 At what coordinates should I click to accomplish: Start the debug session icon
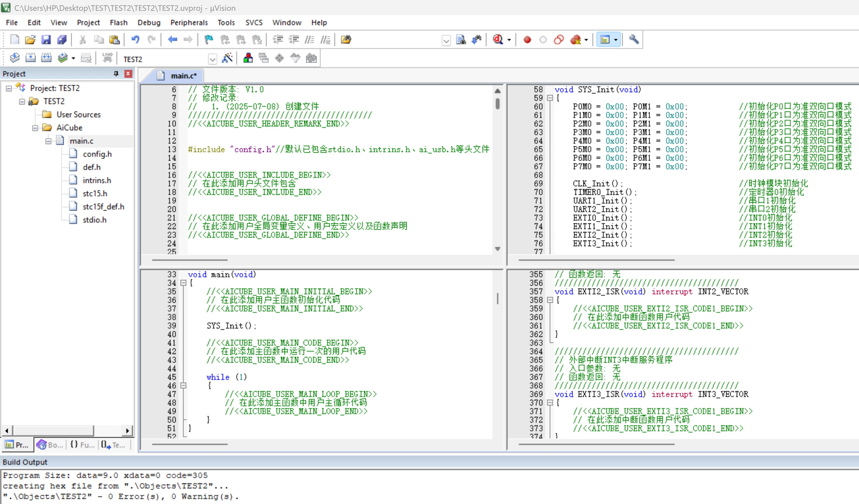(x=498, y=40)
